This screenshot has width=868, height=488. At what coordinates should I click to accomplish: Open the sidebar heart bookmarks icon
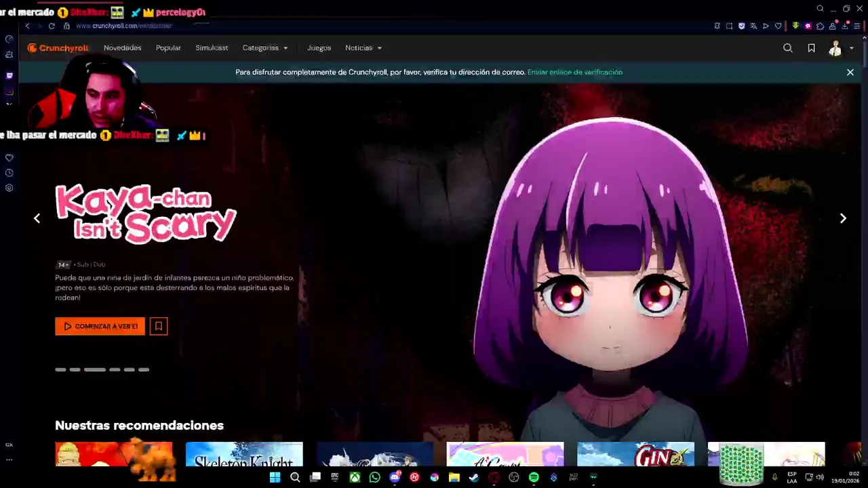[9, 157]
